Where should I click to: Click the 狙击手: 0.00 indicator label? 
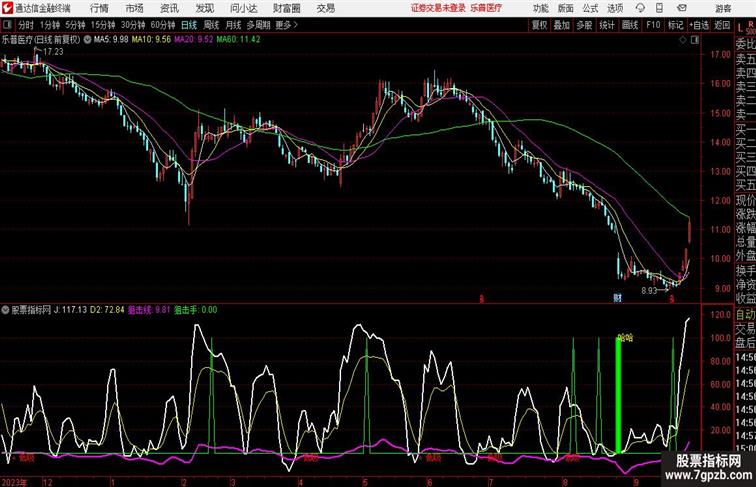pos(195,310)
